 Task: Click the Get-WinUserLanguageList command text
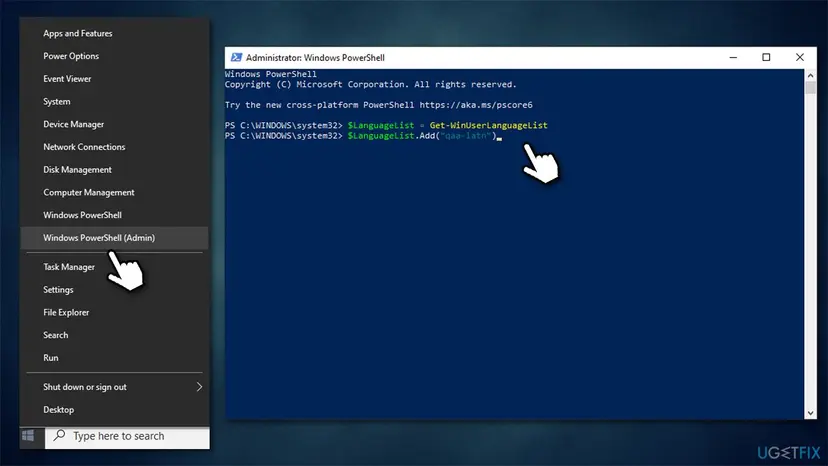point(488,125)
